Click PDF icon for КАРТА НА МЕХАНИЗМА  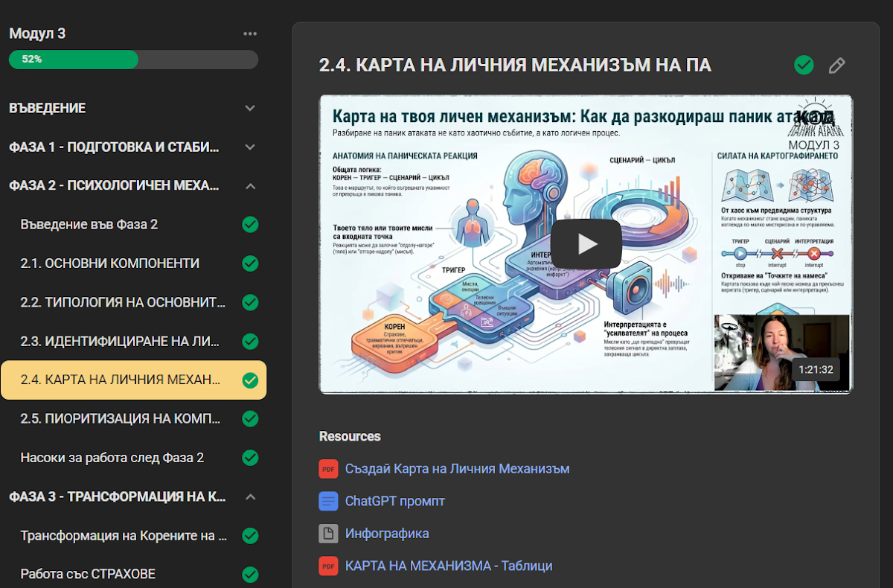point(328,566)
